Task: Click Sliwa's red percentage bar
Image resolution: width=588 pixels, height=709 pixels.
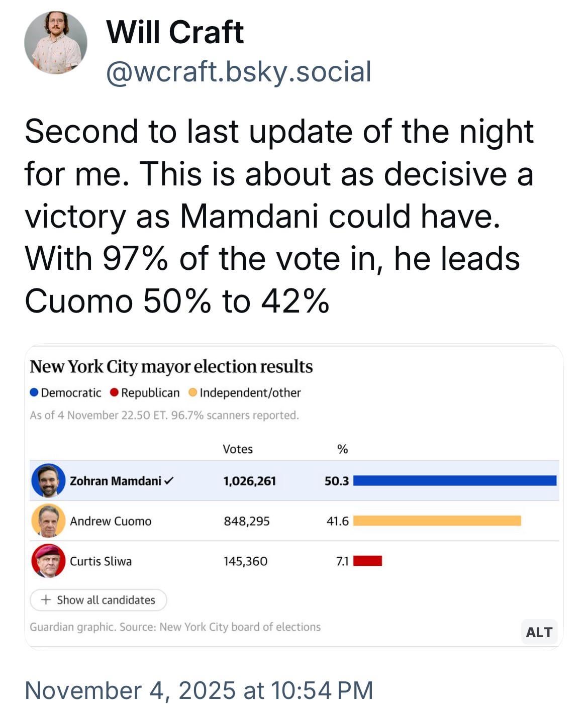Action: point(367,561)
